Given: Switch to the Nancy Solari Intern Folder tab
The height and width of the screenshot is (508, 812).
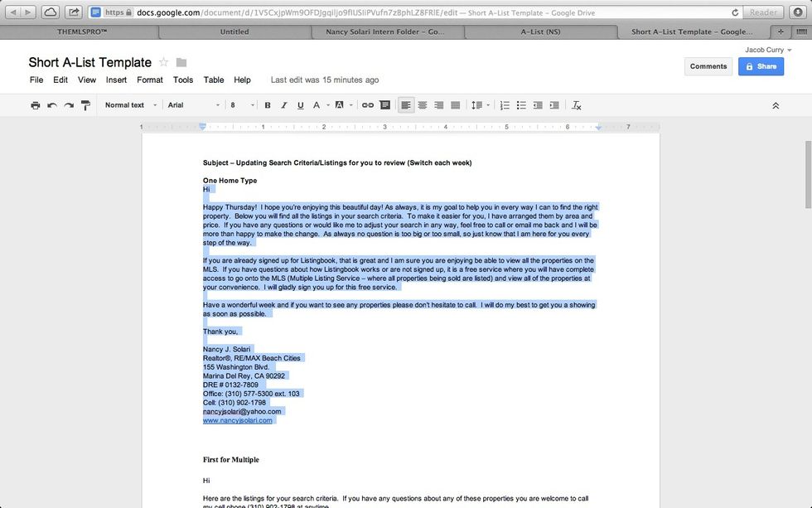Looking at the screenshot, I should point(386,32).
